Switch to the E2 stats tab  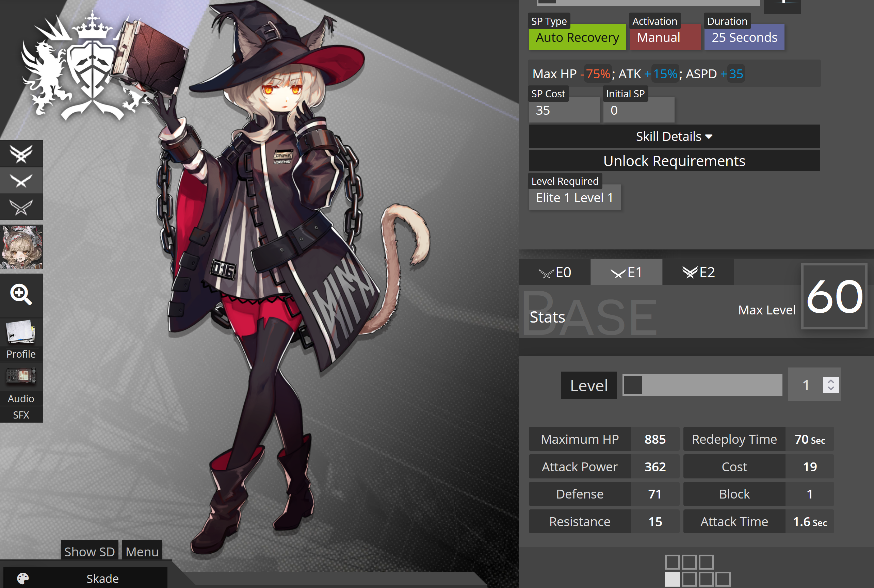[698, 273]
